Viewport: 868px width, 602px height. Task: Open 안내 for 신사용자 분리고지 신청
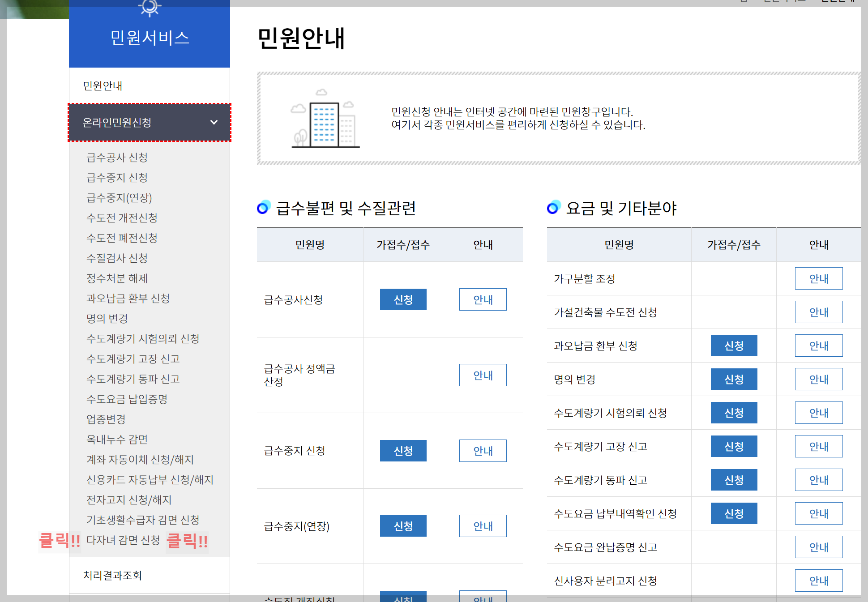point(818,581)
